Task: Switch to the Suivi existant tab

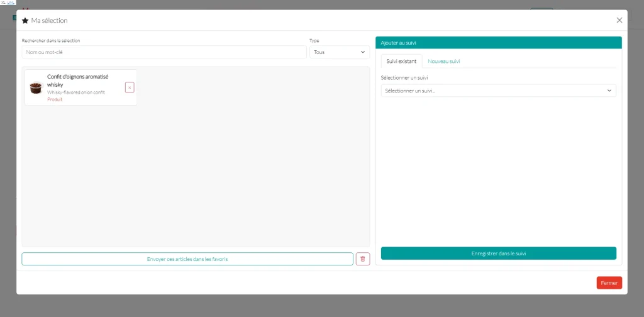Action: coord(401,61)
